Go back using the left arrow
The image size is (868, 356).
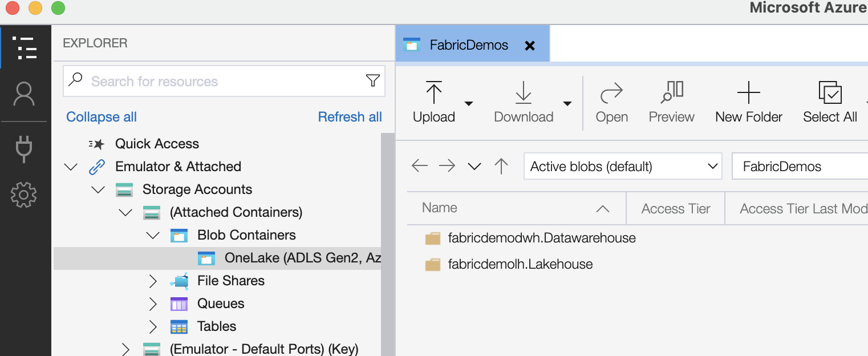click(419, 166)
